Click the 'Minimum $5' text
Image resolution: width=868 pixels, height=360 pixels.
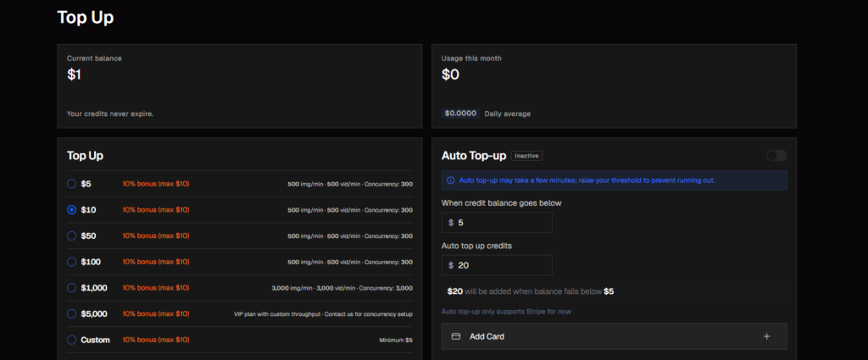[396, 340]
